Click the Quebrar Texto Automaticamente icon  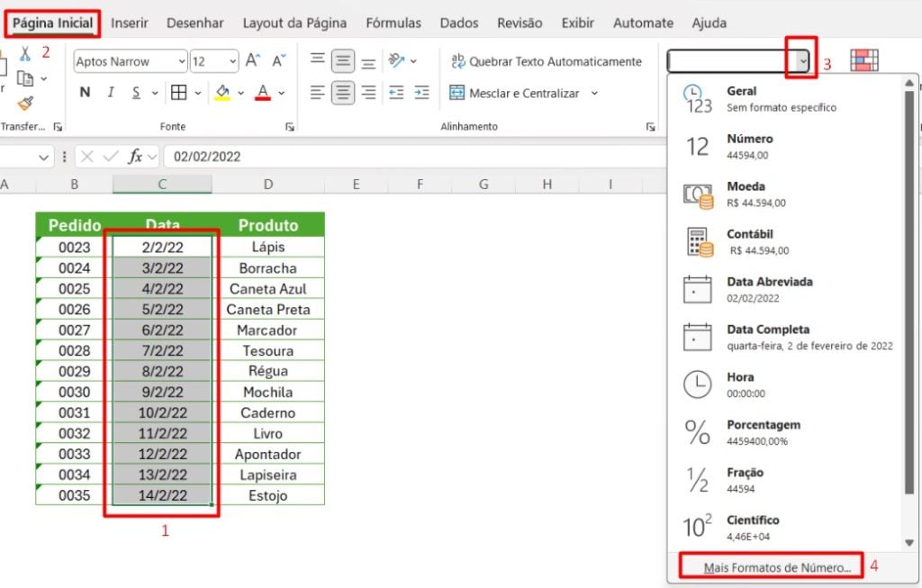[x=457, y=61]
